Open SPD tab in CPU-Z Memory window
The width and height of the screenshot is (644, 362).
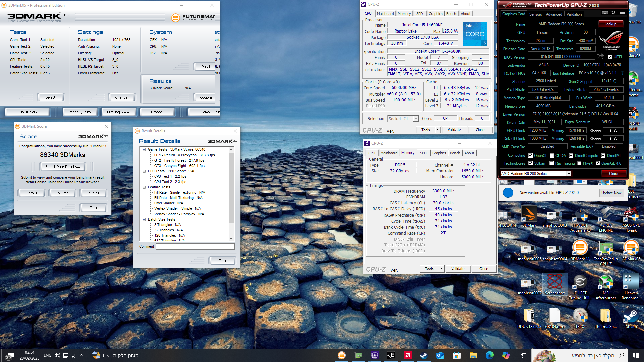[423, 153]
